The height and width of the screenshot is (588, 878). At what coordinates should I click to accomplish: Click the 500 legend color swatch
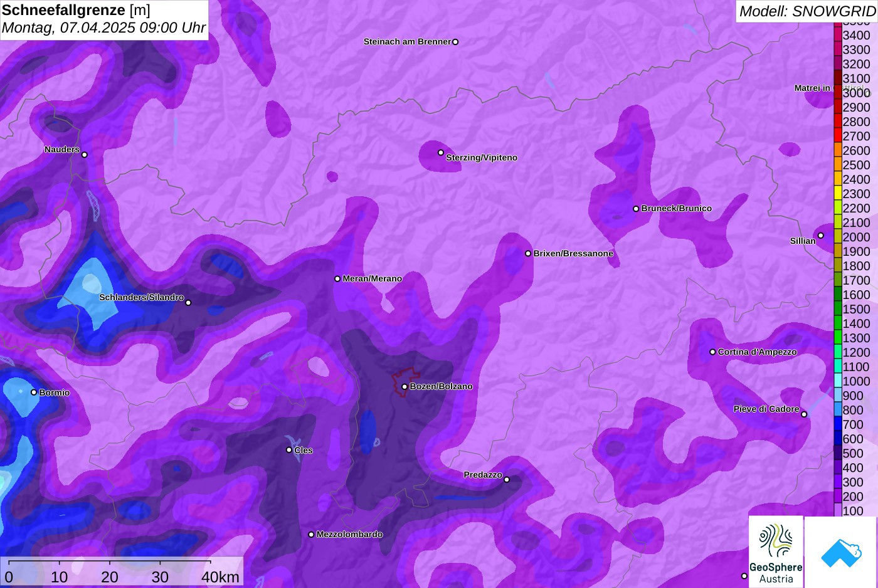838,453
